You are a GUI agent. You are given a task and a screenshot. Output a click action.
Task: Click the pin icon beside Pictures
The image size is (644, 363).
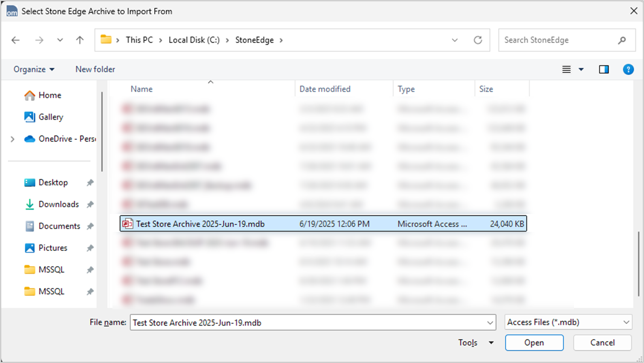(90, 248)
